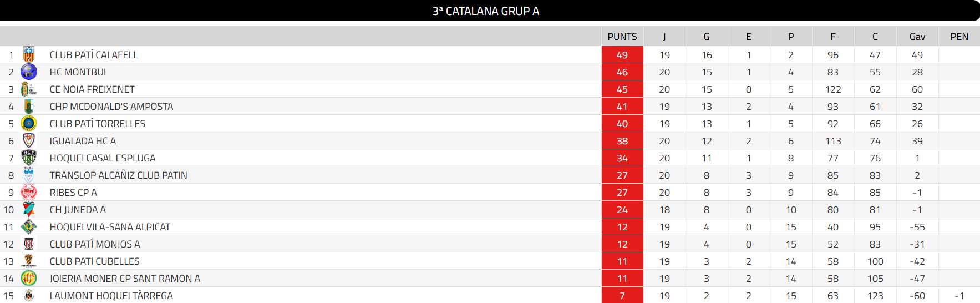Click the red 49 points cell
This screenshot has width=980, height=303.
click(x=622, y=55)
